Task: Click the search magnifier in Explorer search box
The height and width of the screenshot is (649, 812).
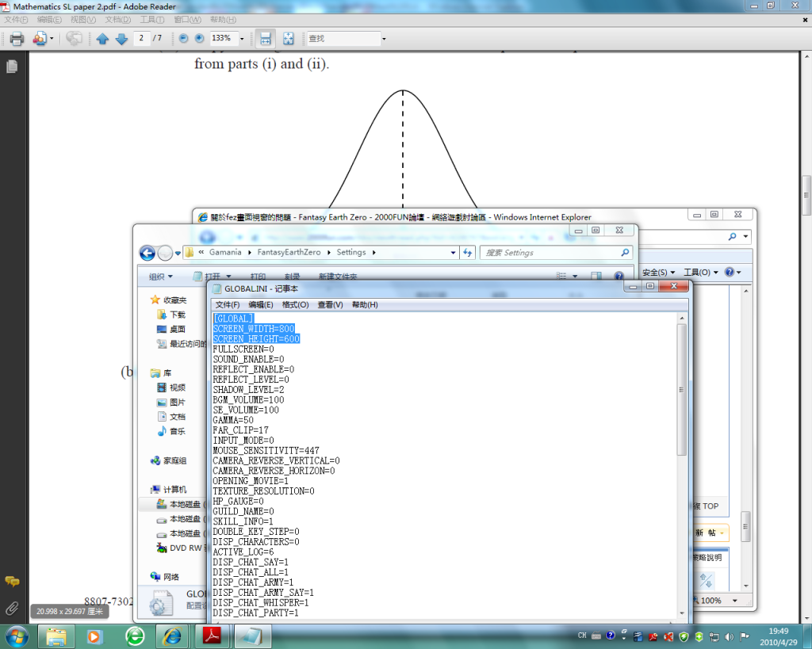Action: [625, 253]
